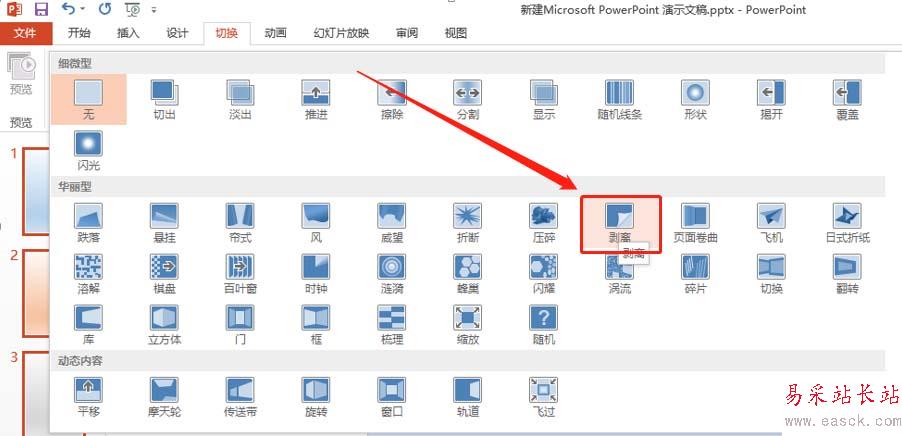
Task: Switch to the 动画 Animations tab
Action: (x=276, y=33)
